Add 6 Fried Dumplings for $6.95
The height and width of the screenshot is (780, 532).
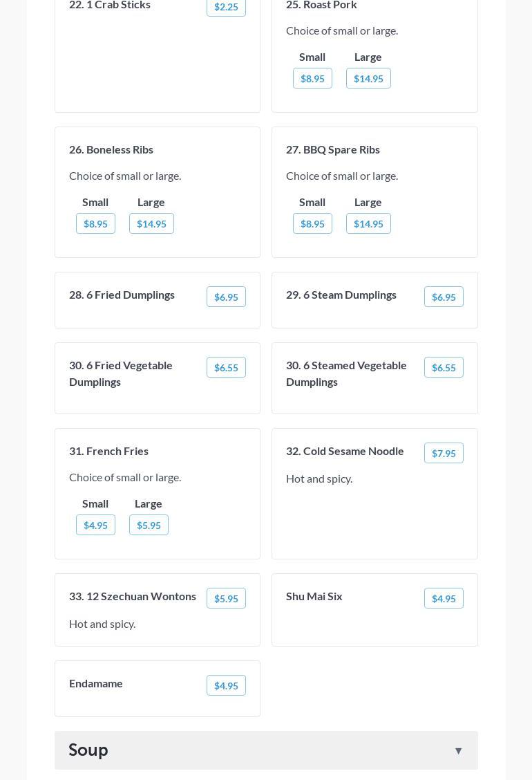click(x=226, y=297)
